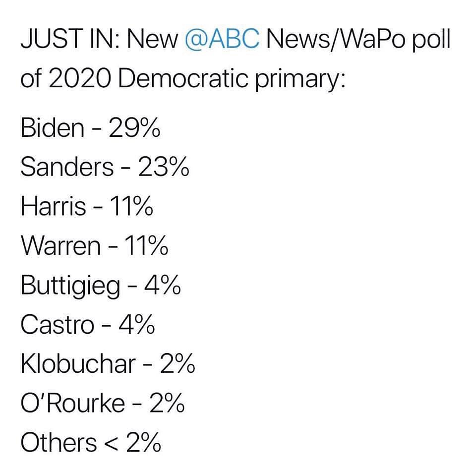Select the name Sanders

(67, 168)
